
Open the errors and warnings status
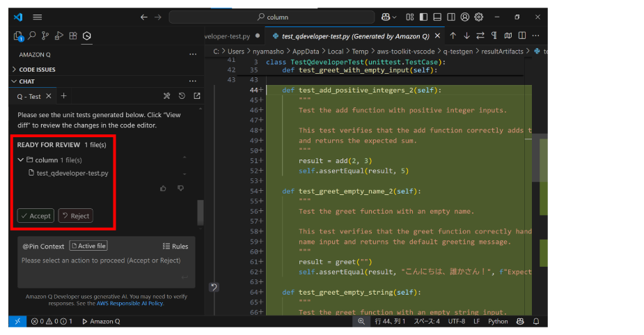tap(52, 322)
